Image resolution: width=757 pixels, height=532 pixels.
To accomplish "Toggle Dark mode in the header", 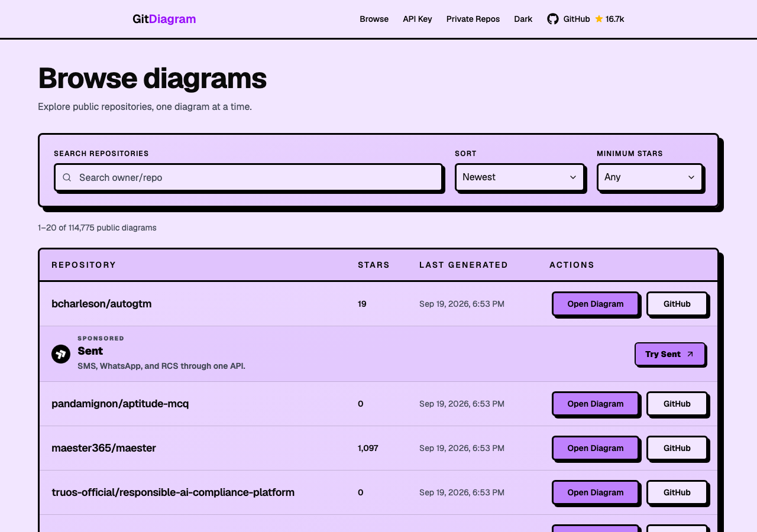I will 523,19.
